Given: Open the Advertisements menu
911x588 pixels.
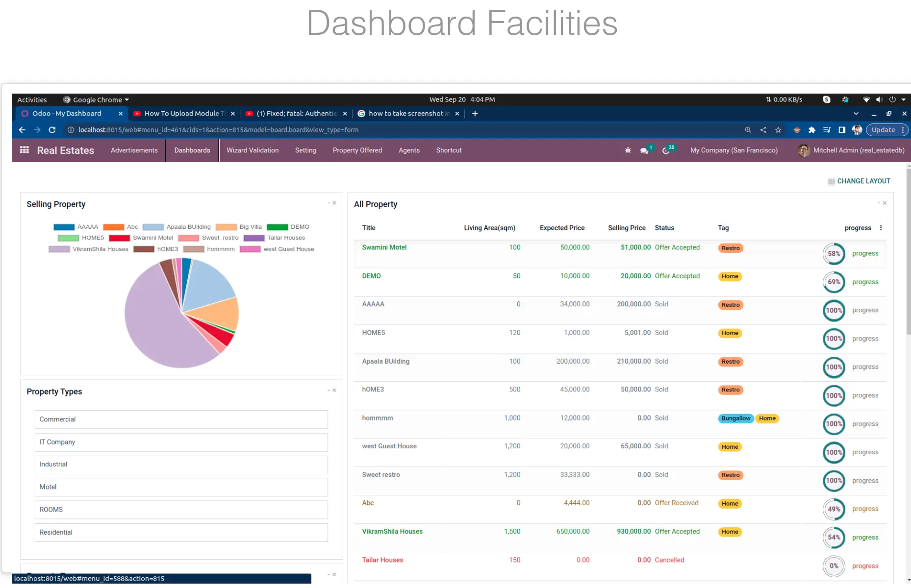Looking at the screenshot, I should [x=134, y=150].
